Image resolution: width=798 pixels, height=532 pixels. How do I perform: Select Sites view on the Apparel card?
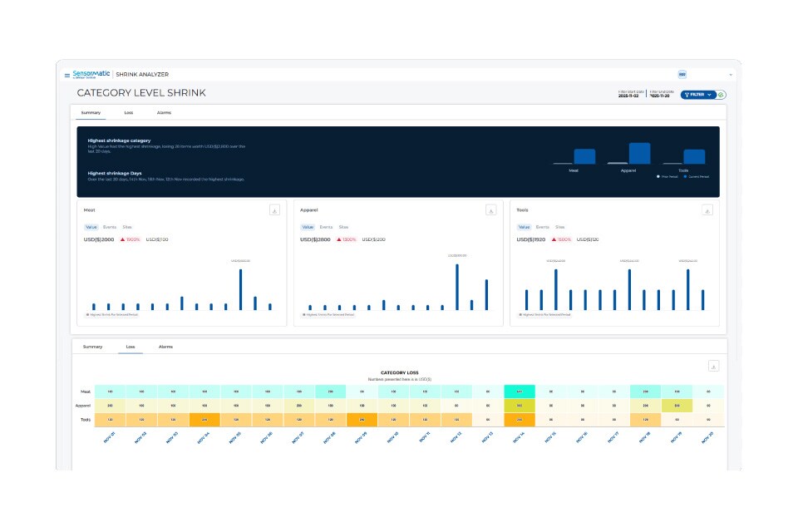346,226
